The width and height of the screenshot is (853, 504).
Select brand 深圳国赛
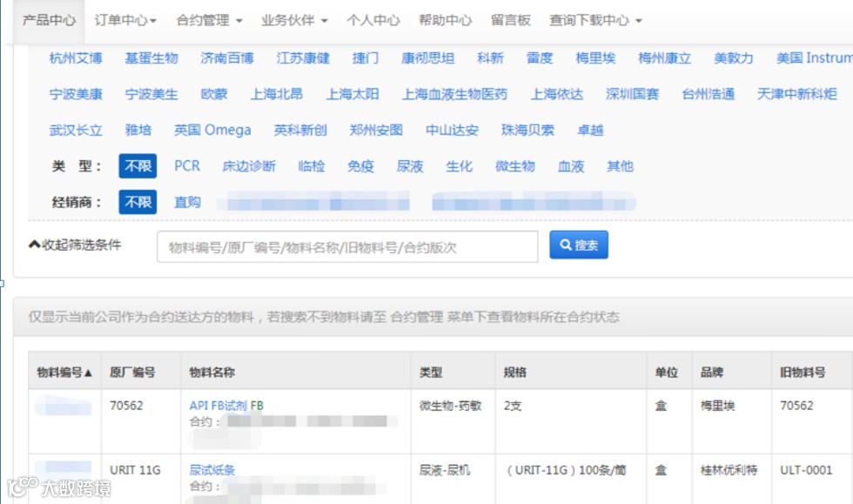click(x=633, y=94)
